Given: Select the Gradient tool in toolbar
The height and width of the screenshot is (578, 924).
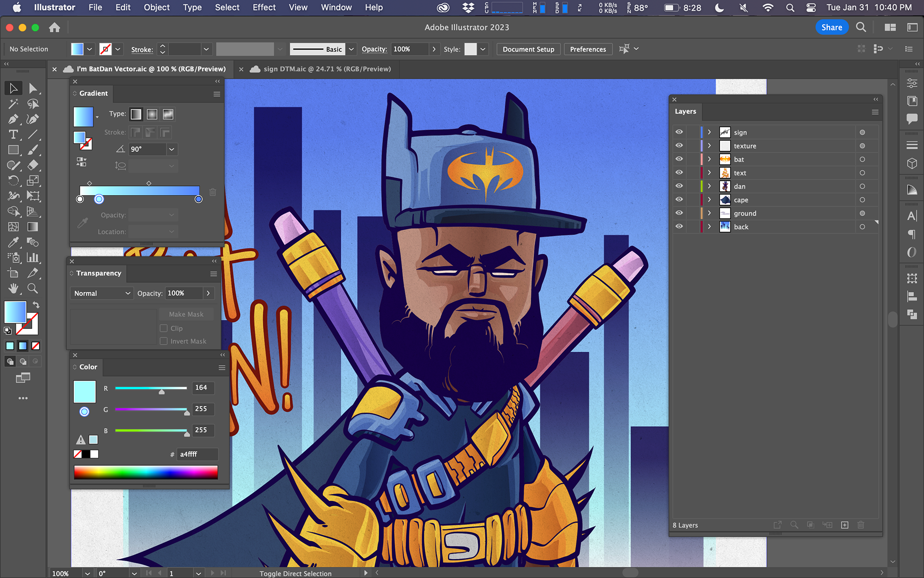Looking at the screenshot, I should [33, 227].
